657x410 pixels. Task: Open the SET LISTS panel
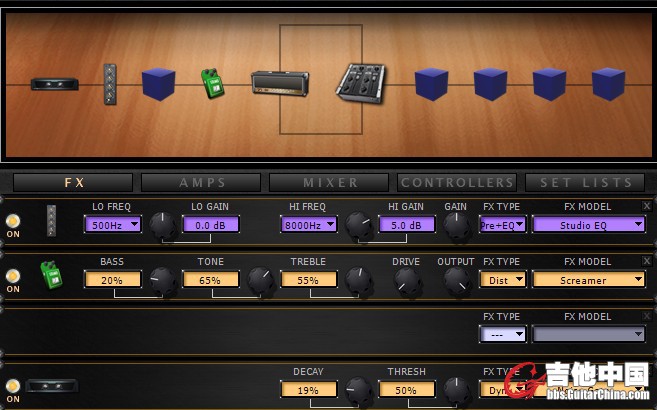(586, 183)
